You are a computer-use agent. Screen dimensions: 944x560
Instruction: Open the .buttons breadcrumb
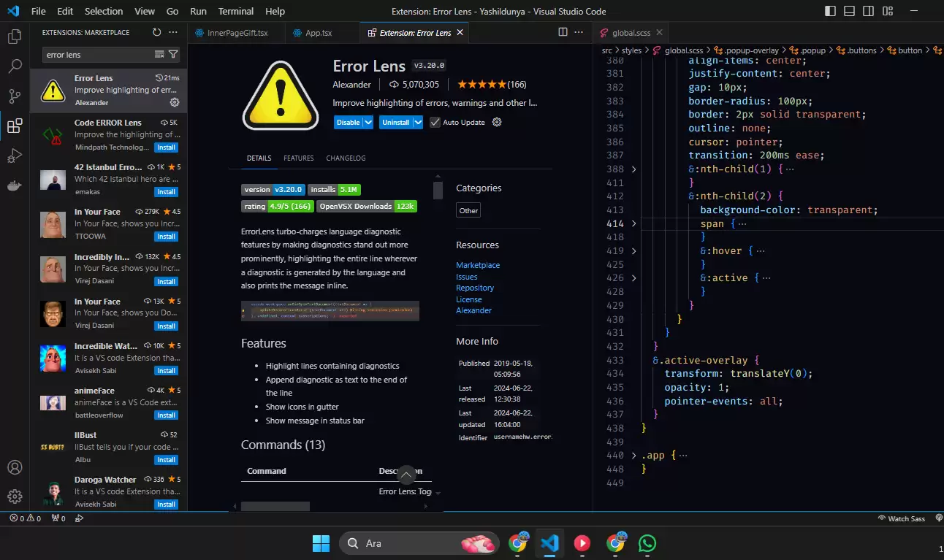855,50
